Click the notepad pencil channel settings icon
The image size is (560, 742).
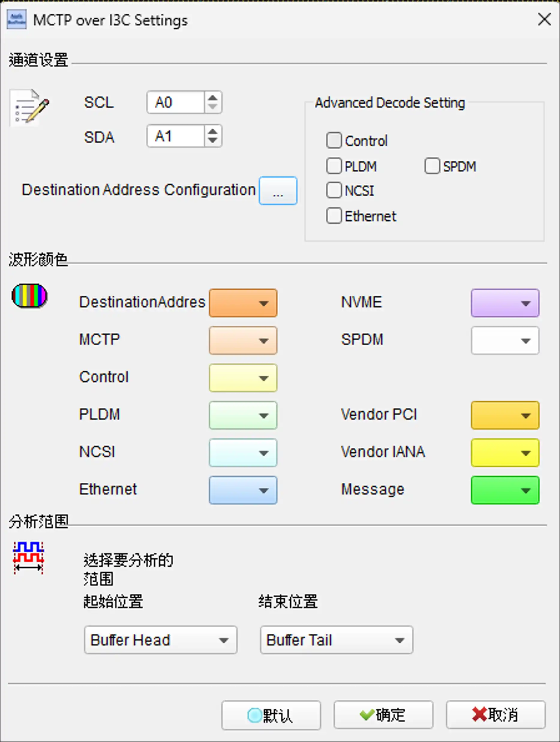pos(30,107)
